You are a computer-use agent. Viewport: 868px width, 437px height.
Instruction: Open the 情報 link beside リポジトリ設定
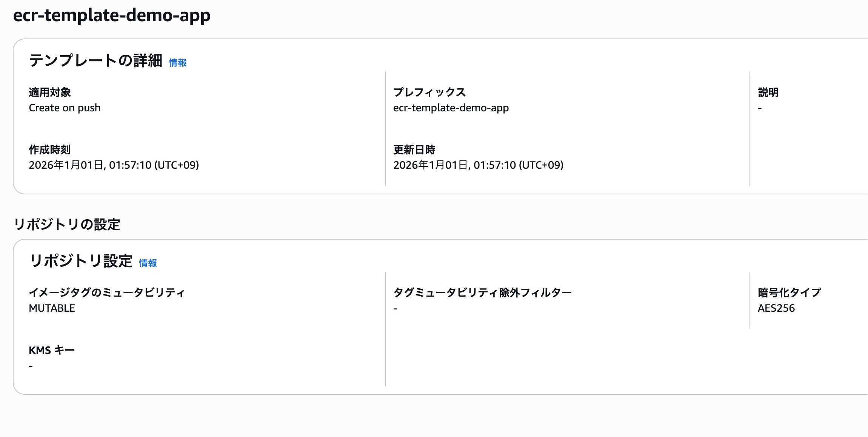pyautogui.click(x=148, y=263)
